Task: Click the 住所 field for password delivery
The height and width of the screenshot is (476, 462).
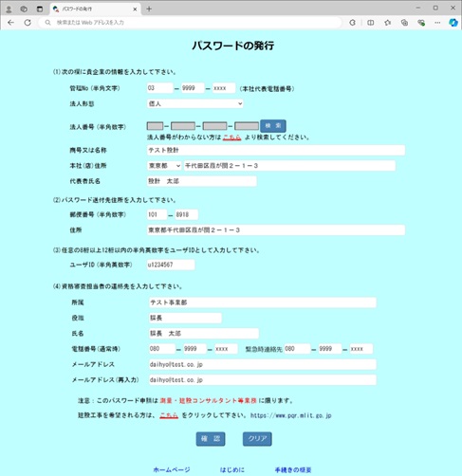Action: (x=276, y=229)
